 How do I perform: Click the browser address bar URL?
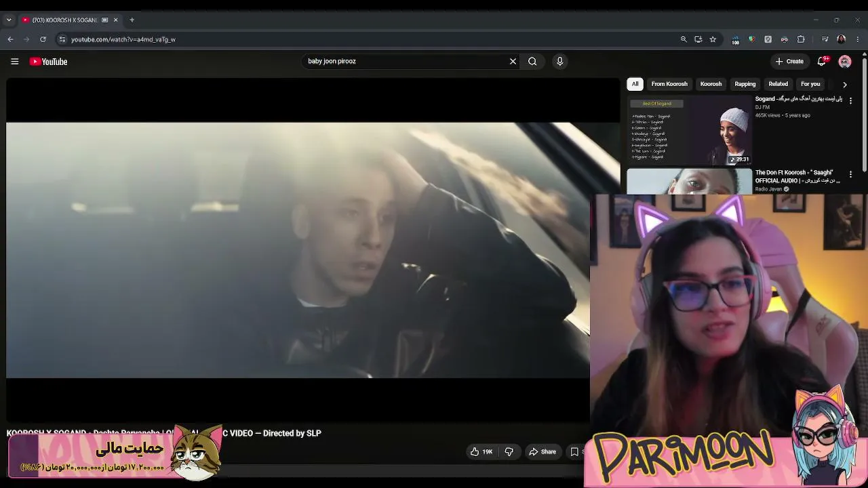tap(123, 39)
